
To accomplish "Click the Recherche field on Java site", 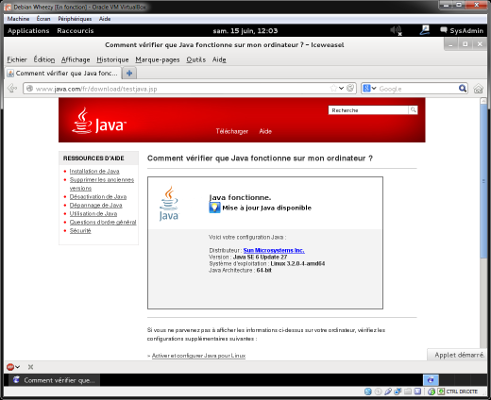I will tap(368, 110).
